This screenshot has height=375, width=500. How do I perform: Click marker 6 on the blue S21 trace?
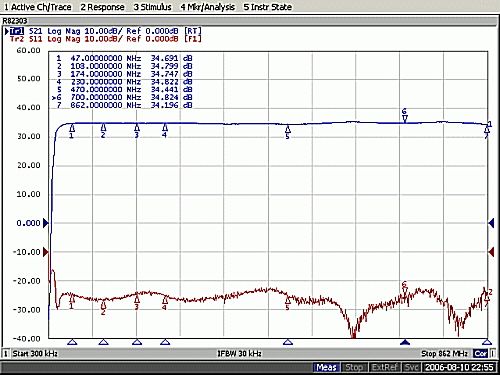(x=405, y=116)
